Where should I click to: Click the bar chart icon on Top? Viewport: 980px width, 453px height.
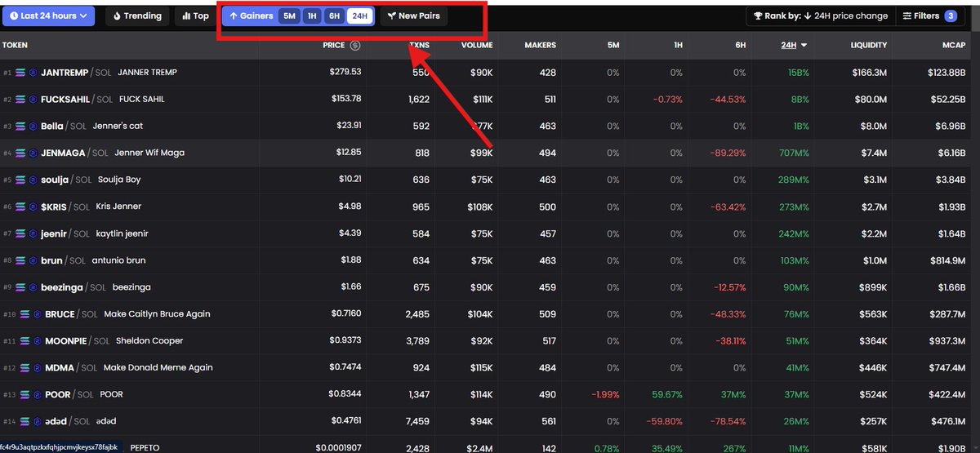pyautogui.click(x=185, y=16)
